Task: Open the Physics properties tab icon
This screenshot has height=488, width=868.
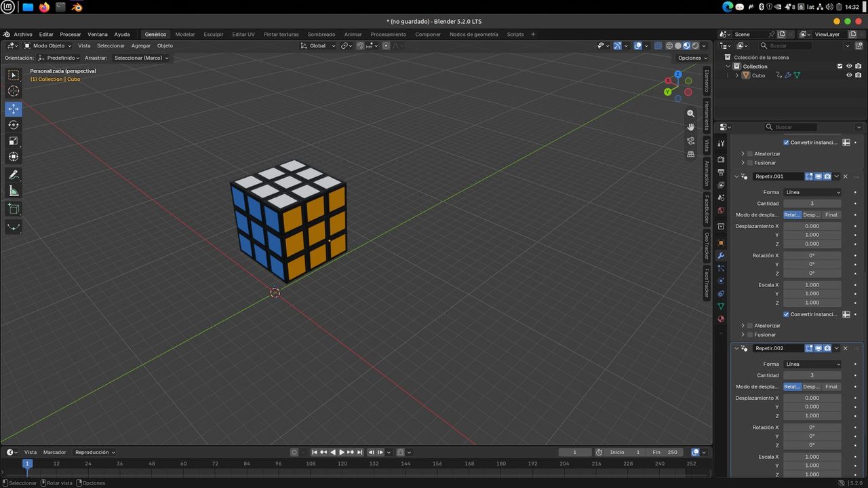Action: [x=721, y=281]
